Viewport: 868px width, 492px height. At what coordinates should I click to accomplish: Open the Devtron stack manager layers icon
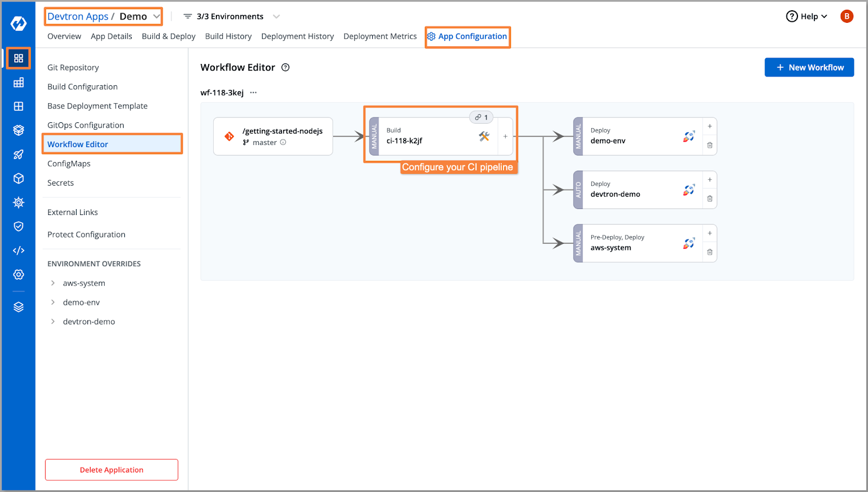(x=18, y=307)
